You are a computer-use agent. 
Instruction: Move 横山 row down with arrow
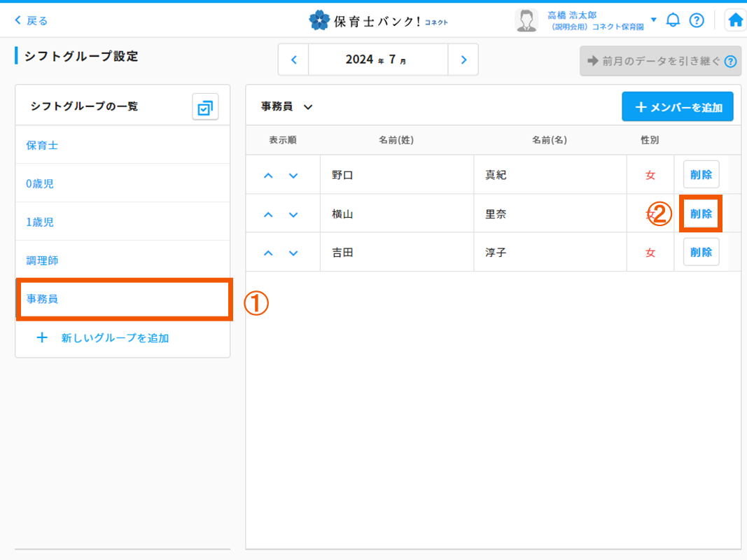293,214
